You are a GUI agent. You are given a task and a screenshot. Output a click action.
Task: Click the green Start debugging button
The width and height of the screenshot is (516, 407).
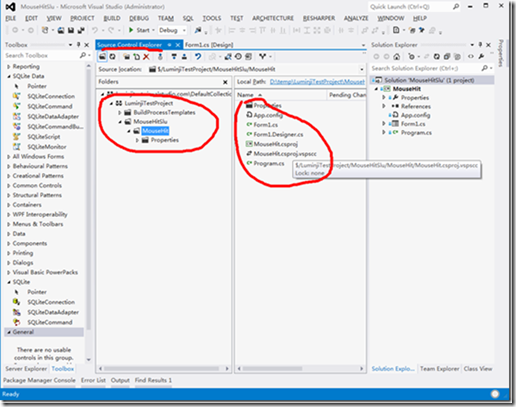click(x=139, y=30)
